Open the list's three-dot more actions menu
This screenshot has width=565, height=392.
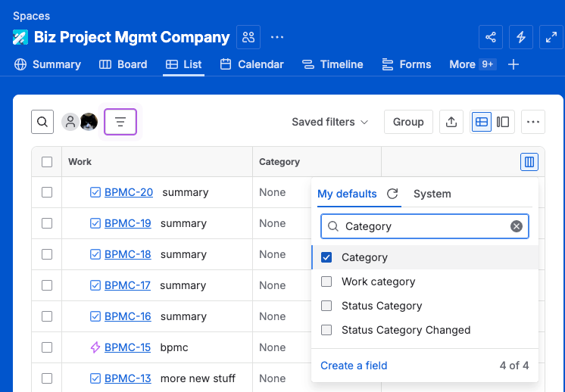(533, 122)
